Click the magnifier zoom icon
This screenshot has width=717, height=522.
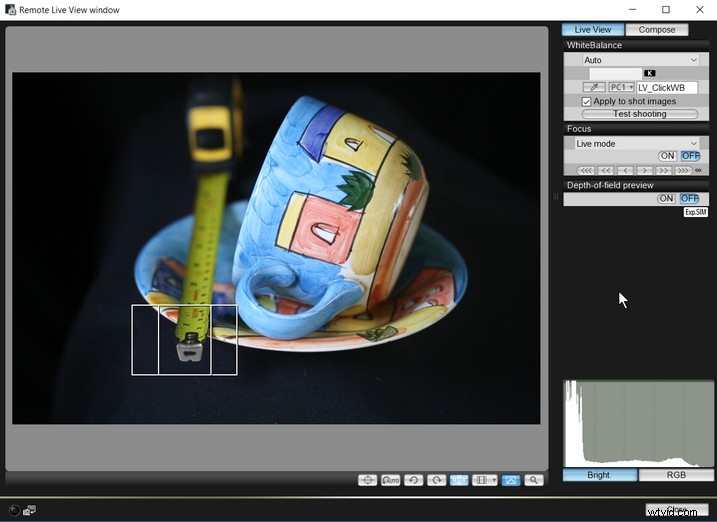click(x=534, y=480)
